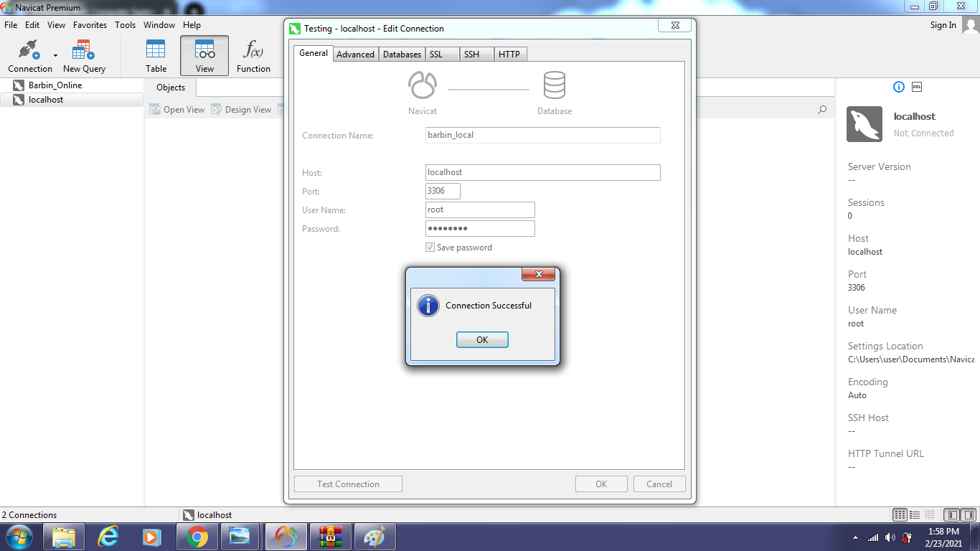Toggle the Save password checkbox
Screen dimensions: 980x551
pos(430,248)
